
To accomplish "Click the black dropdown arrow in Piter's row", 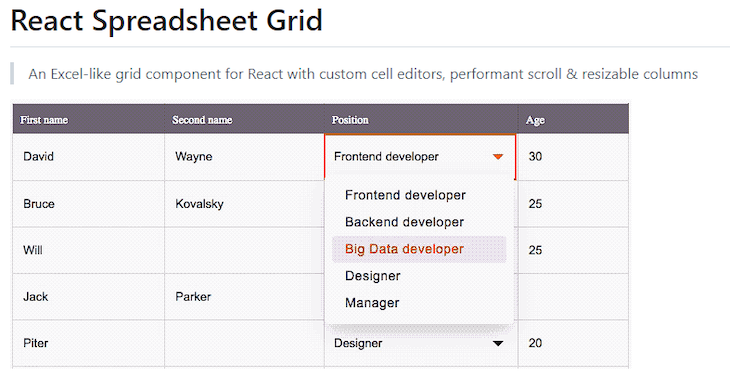I will pos(498,343).
